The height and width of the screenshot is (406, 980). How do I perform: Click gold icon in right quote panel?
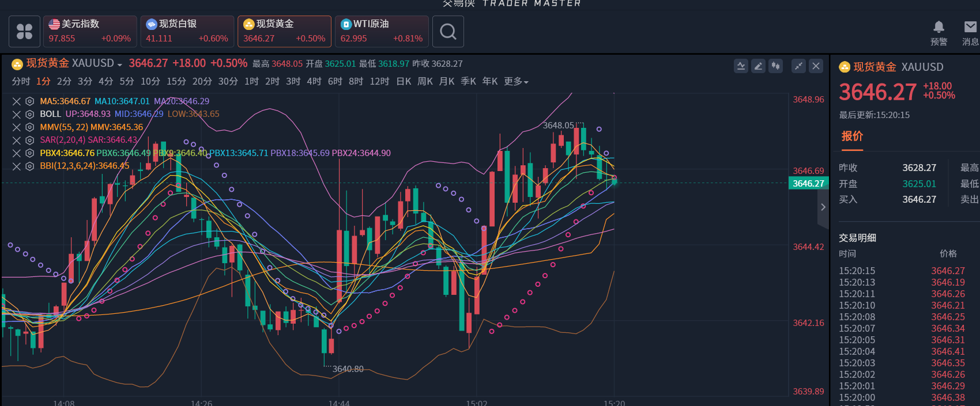(845, 67)
